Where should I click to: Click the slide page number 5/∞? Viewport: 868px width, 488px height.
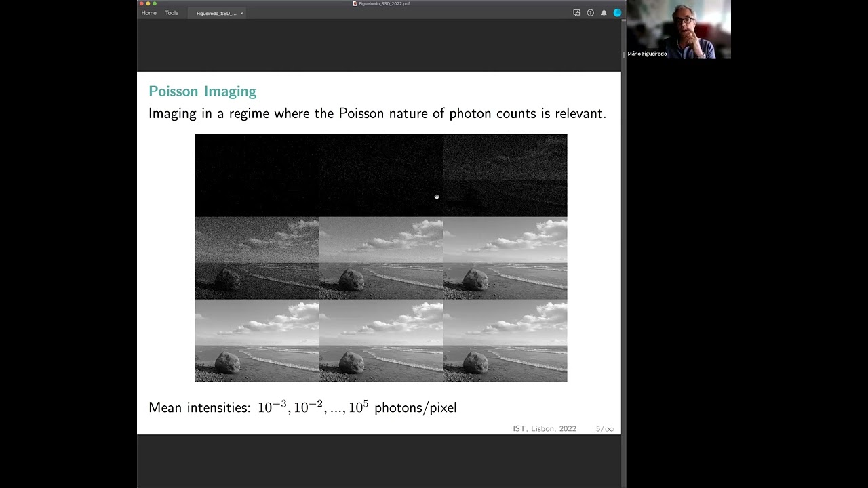click(x=605, y=429)
